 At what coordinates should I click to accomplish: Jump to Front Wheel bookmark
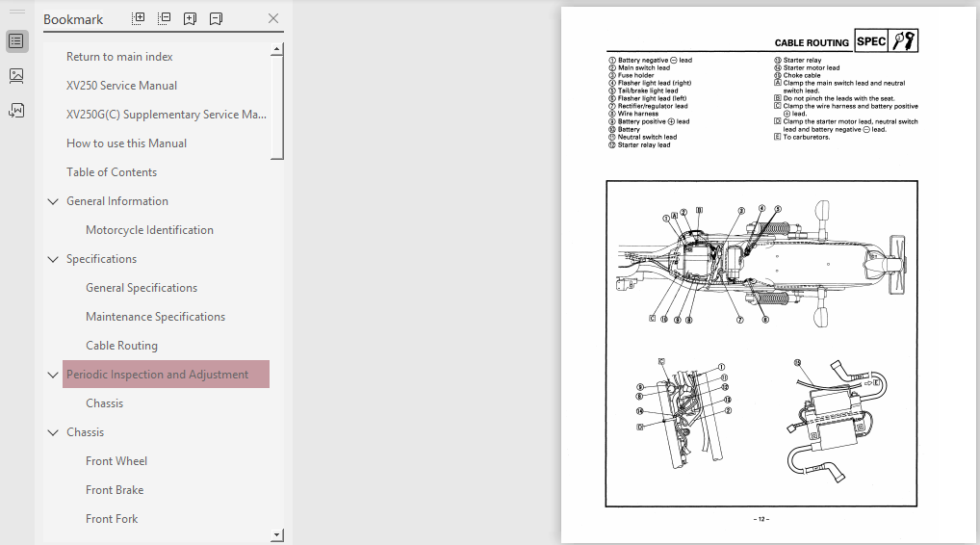116,461
